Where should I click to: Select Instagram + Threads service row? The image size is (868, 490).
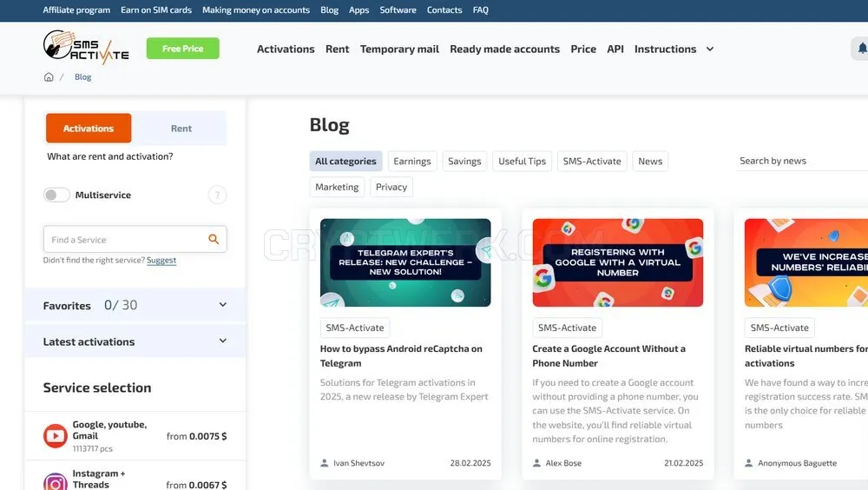point(135,477)
